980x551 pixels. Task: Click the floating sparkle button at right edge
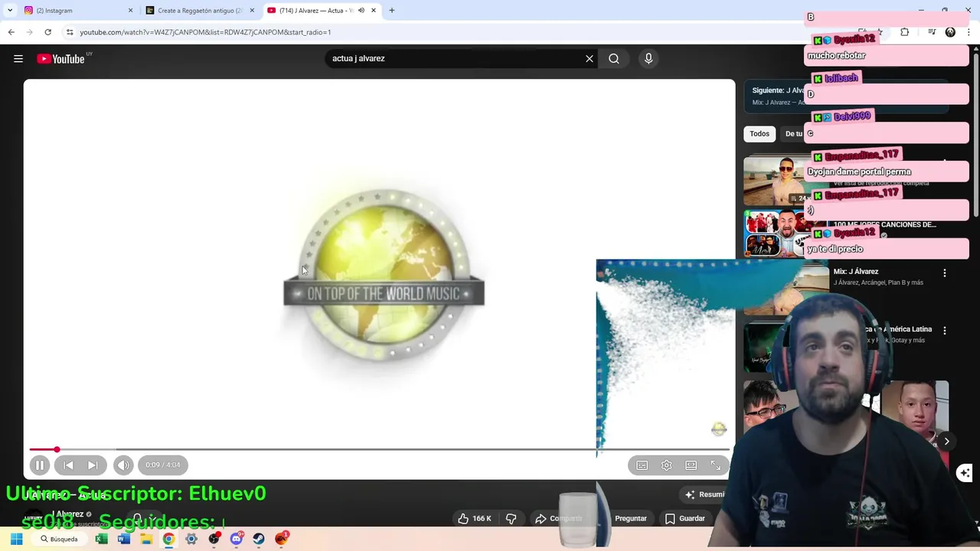pyautogui.click(x=965, y=473)
